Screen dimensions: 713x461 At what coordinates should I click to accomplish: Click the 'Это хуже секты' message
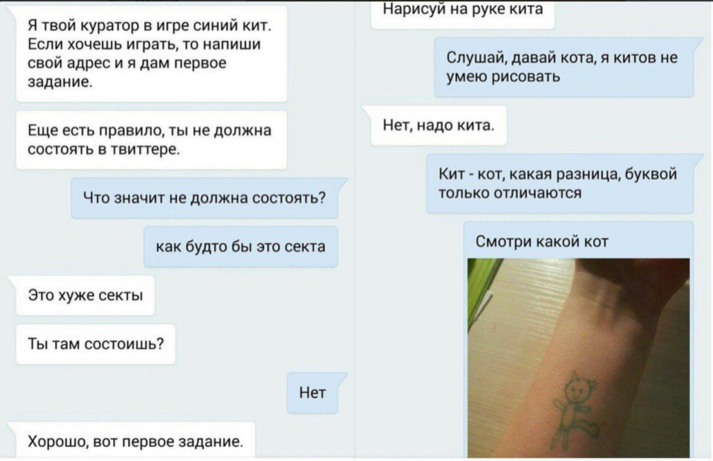(x=85, y=296)
